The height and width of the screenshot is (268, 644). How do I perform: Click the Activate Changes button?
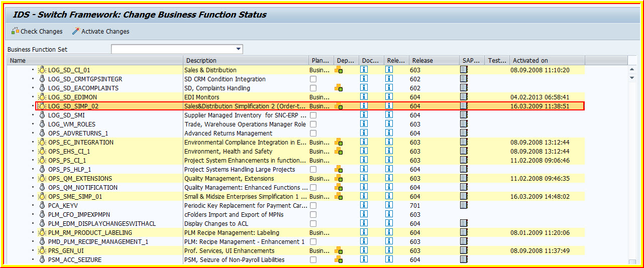point(100,31)
